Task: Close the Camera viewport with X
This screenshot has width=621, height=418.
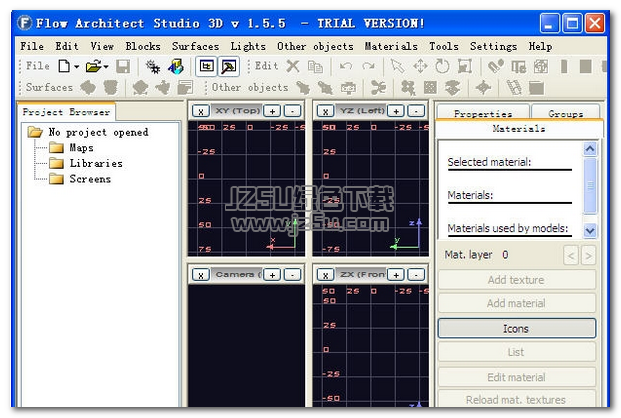Action: pyautogui.click(x=201, y=275)
